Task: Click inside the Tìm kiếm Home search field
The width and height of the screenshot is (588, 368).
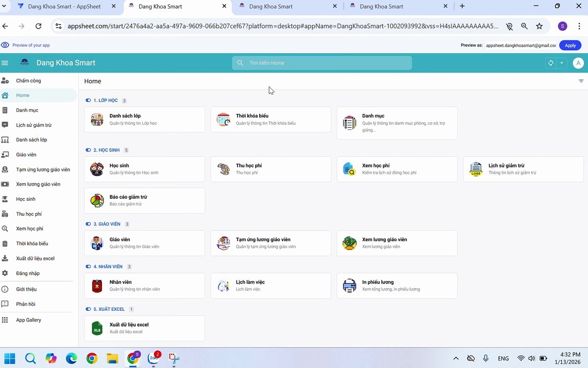Action: (x=322, y=63)
